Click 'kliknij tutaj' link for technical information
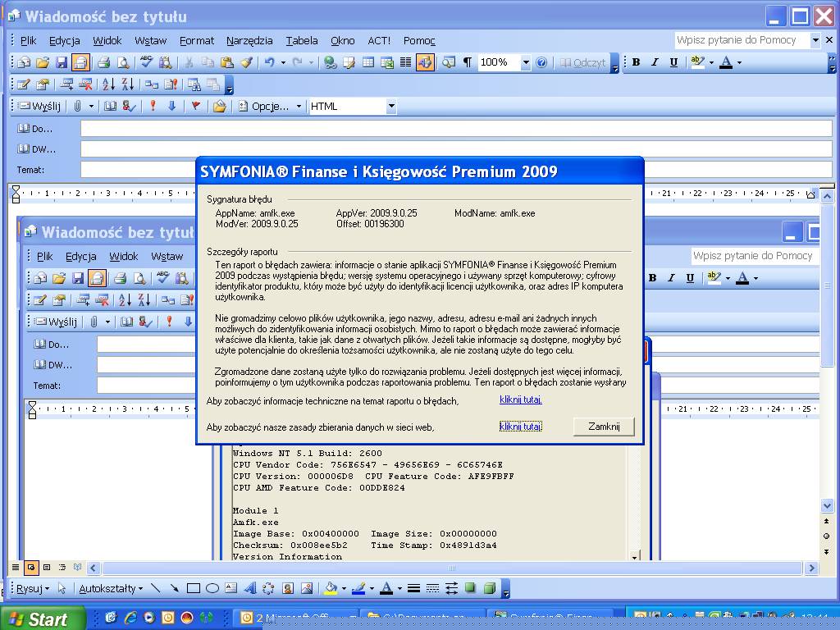This screenshot has height=630, width=840. pyautogui.click(x=521, y=399)
